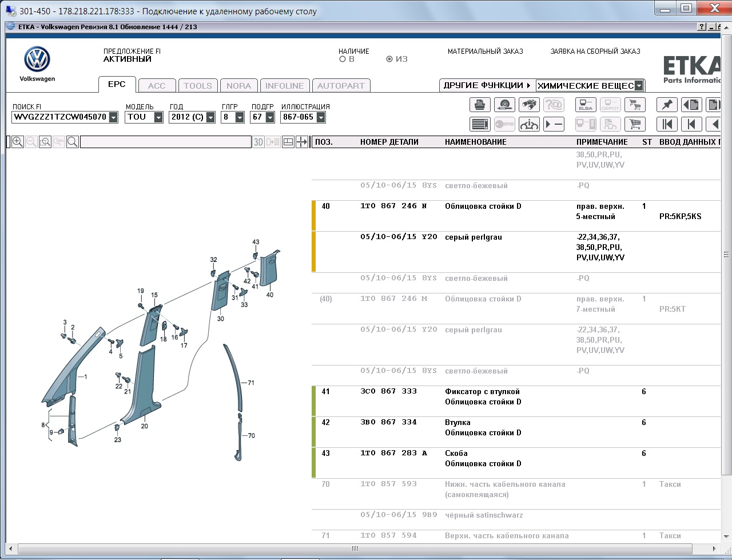Click the plain magnifier search icon
732x560 pixels.
pos(73,142)
